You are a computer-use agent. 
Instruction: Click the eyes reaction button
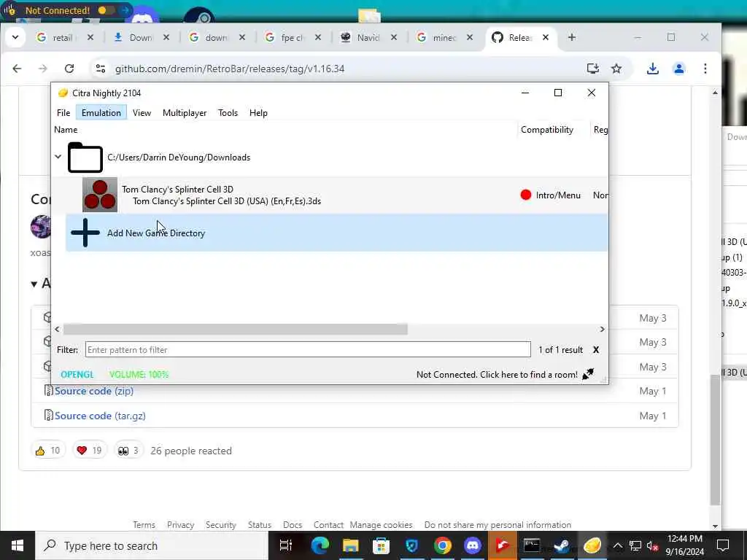click(128, 451)
